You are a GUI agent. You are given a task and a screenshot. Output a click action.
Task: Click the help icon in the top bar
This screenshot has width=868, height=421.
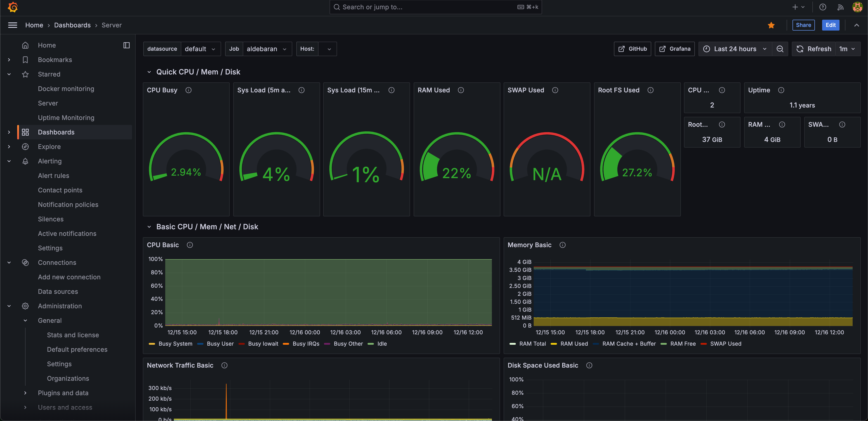tap(823, 7)
